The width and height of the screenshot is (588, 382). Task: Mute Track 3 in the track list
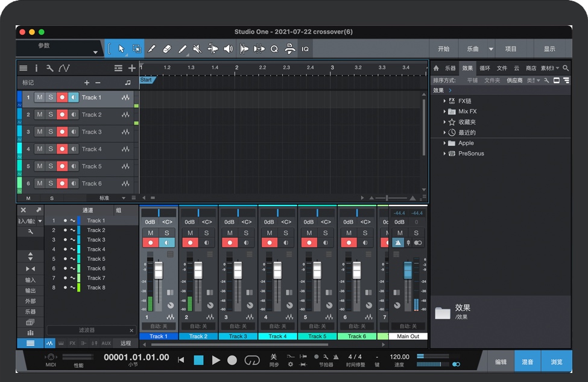[x=40, y=132]
